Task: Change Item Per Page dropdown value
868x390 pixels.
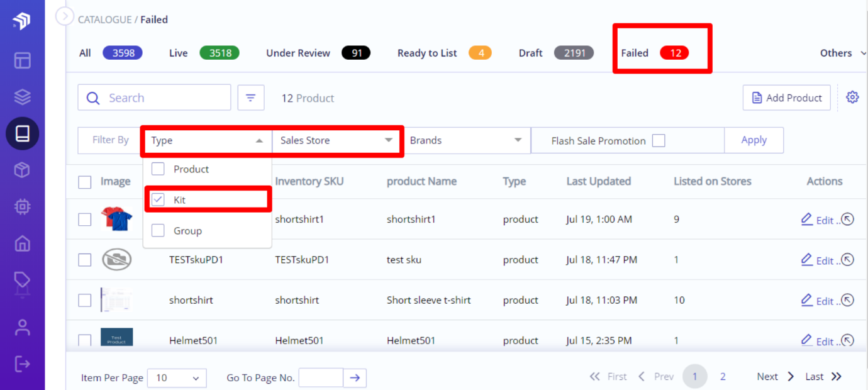Action: [177, 378]
